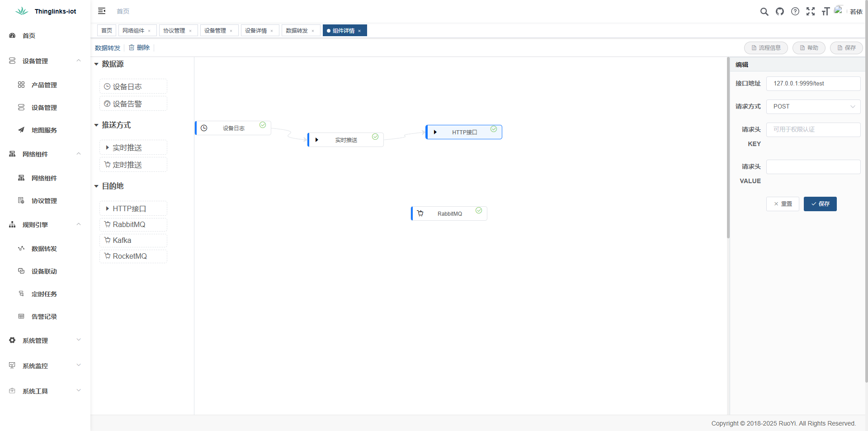Click green check on RabbitMQ node

coord(479,211)
